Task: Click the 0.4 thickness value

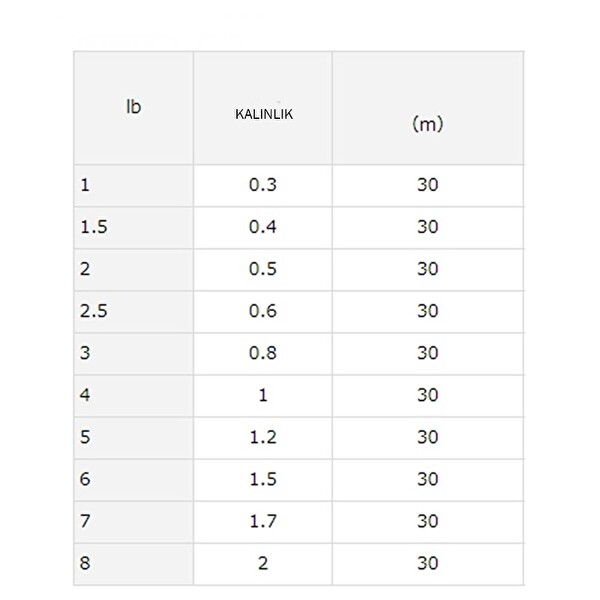Action: pos(263,227)
